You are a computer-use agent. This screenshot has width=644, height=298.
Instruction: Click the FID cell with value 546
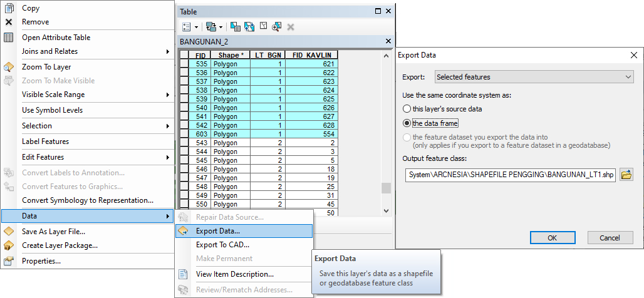(200, 169)
